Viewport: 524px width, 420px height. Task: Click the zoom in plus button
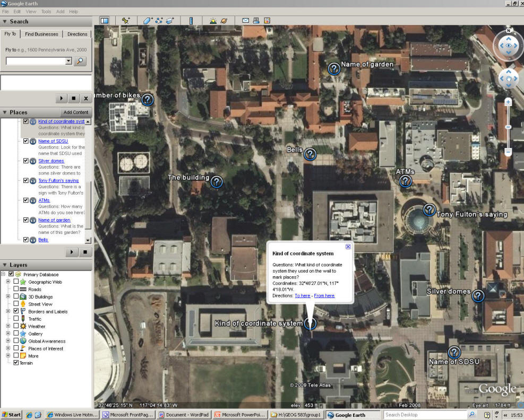pos(508,102)
